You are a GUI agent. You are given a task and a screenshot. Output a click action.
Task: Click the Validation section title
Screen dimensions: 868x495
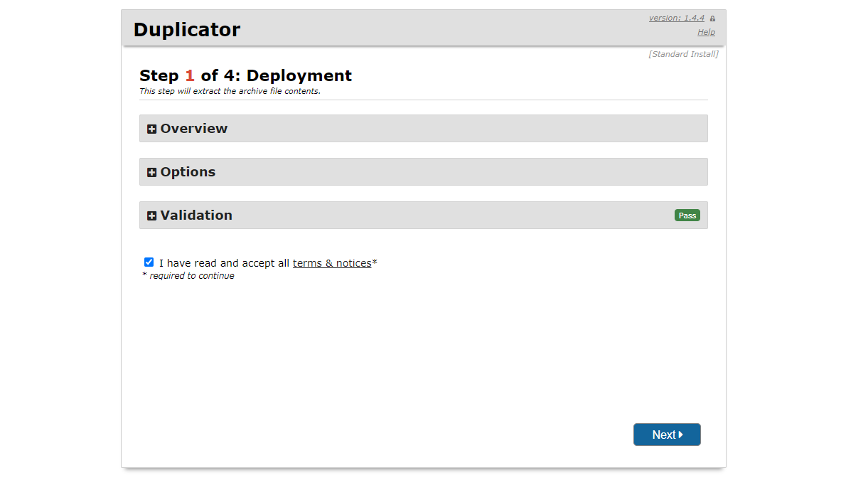pyautogui.click(x=196, y=215)
